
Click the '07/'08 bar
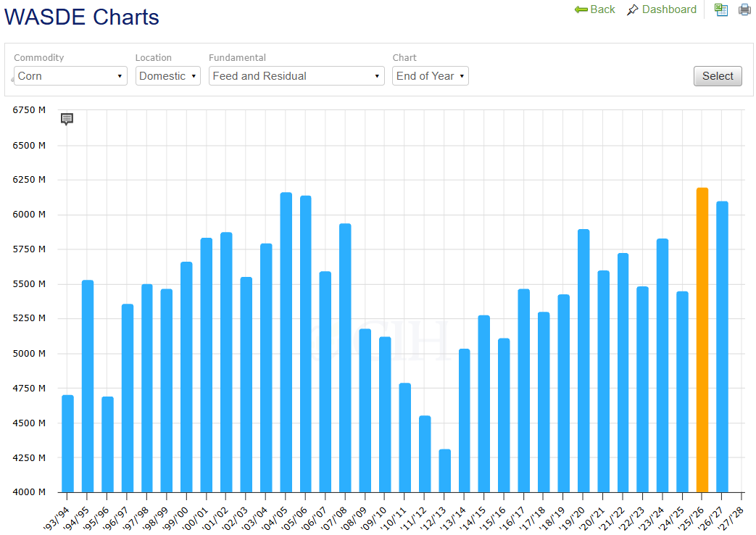(345, 358)
